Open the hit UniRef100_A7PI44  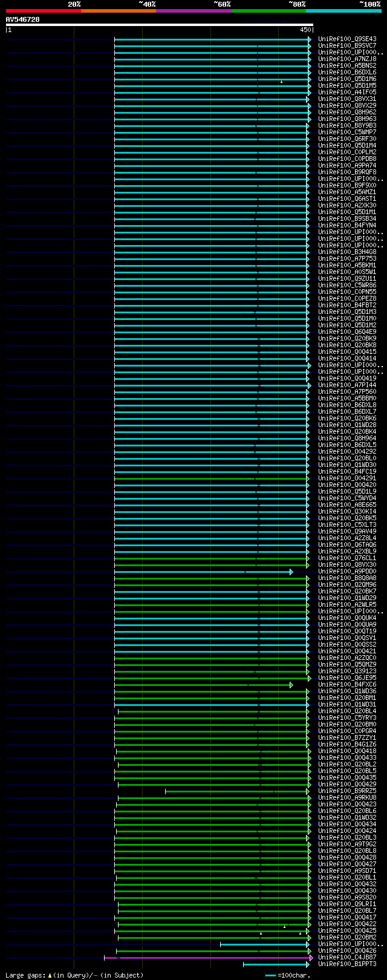(x=347, y=385)
